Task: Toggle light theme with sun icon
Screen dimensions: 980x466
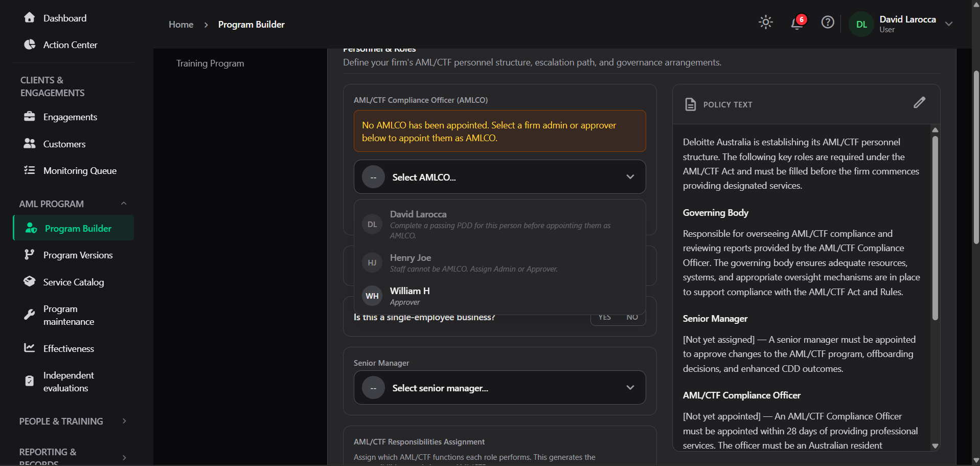Action: tap(766, 22)
